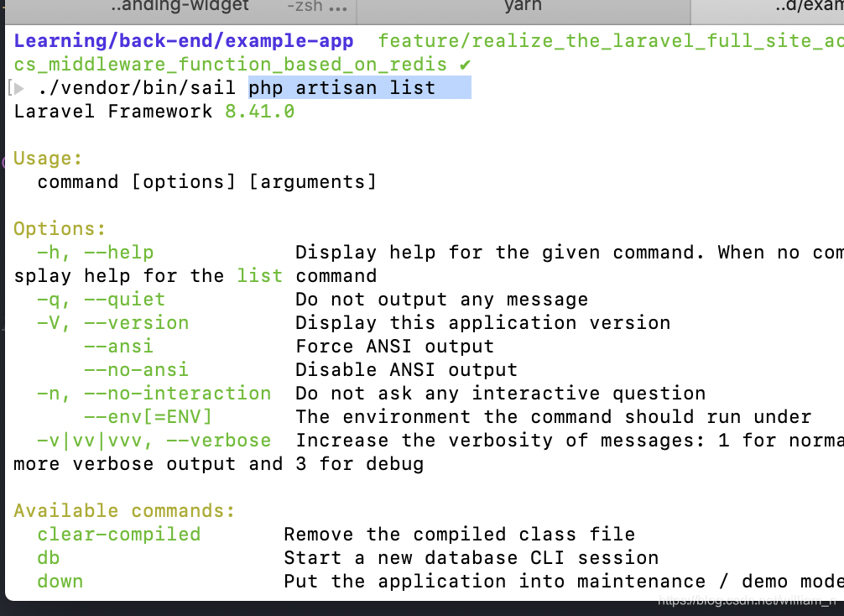The image size is (844, 616).
Task: Click 'cs_middleware_function_based_on_redis' branch text
Action: tap(231, 65)
